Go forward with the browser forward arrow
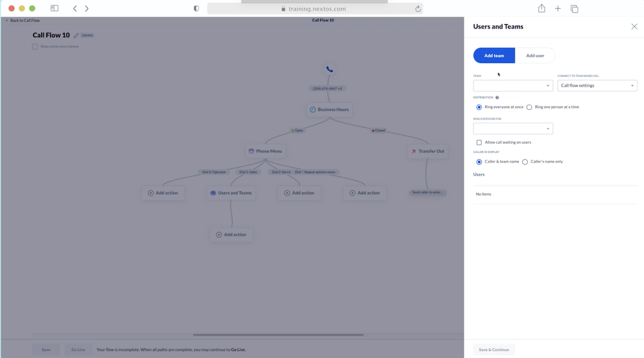Screen dimensions: 644x358 coord(87,8)
